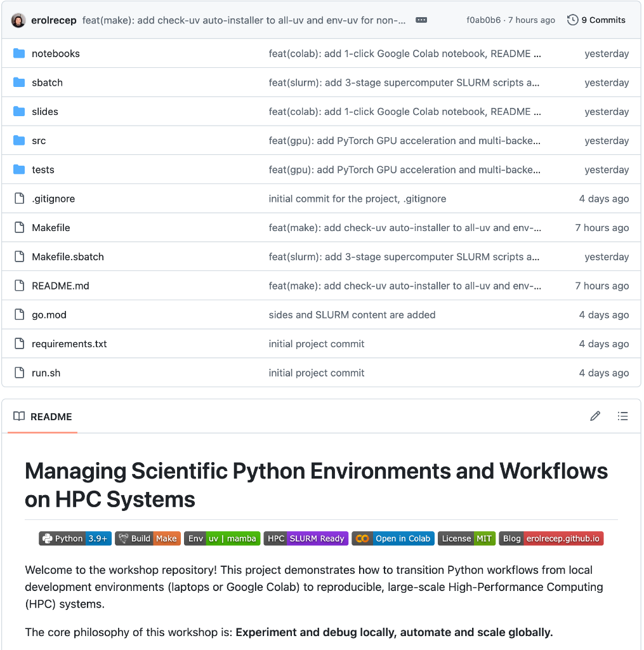Screen dimensions: 644x650
Task: Click the License MIT badge
Action: (466, 538)
